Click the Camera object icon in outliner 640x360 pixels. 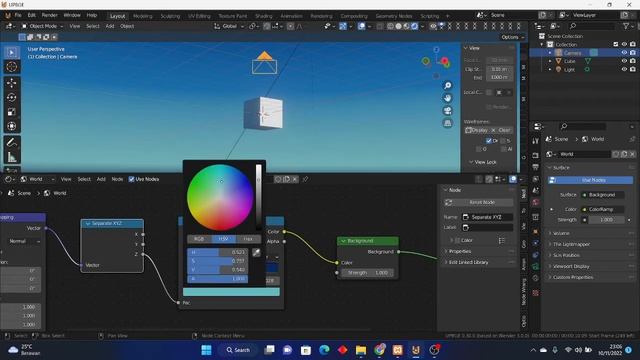[x=558, y=53]
